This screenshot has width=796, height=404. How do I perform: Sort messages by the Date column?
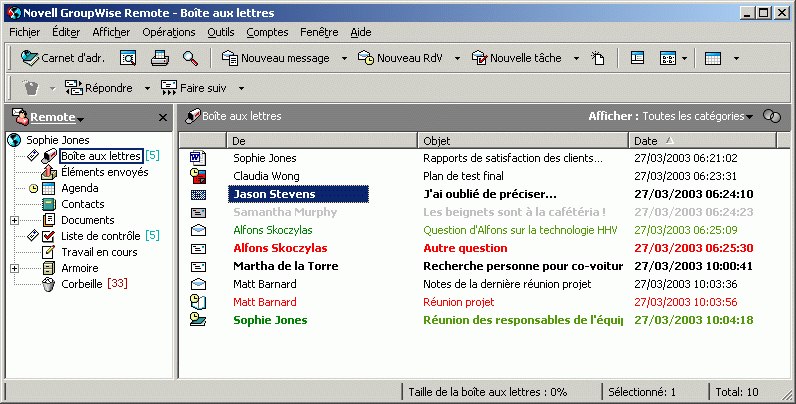coord(703,141)
